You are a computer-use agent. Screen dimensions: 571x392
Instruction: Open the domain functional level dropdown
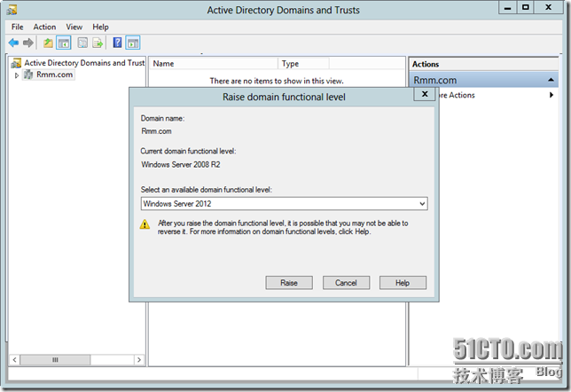422,204
